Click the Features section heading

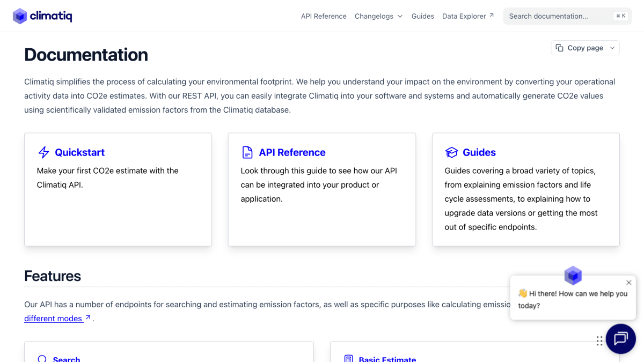pyautogui.click(x=53, y=276)
